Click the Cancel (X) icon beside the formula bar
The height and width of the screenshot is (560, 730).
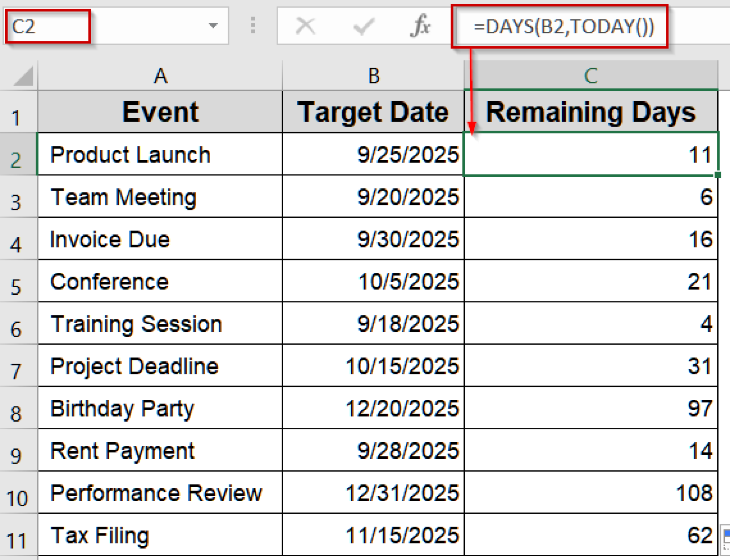(x=306, y=26)
